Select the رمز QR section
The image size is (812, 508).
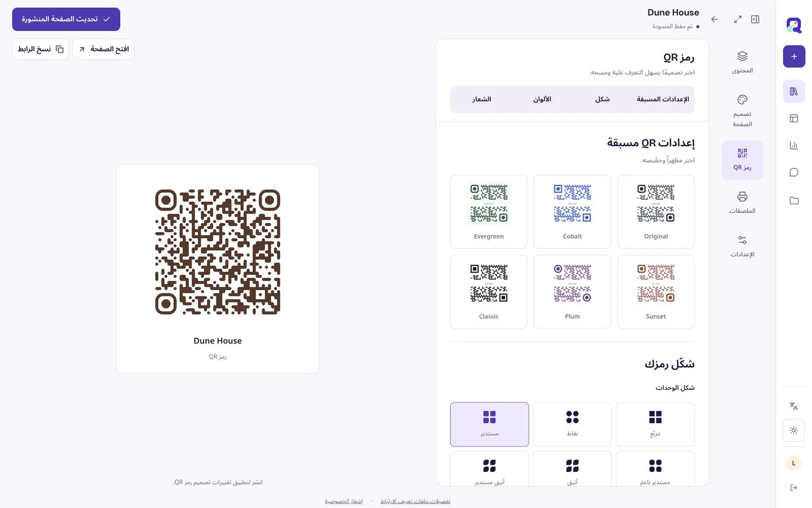coord(742,160)
